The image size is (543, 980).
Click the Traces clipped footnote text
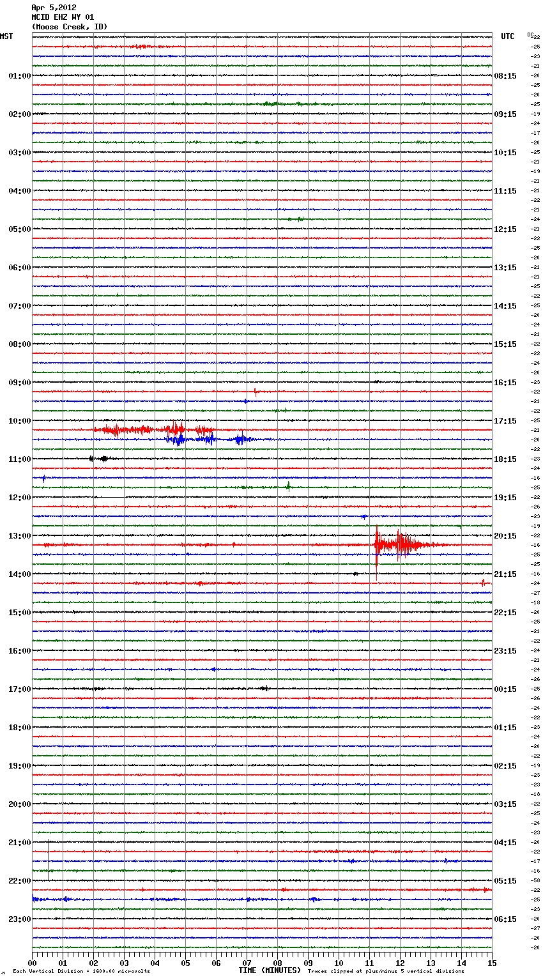pyautogui.click(x=386, y=972)
